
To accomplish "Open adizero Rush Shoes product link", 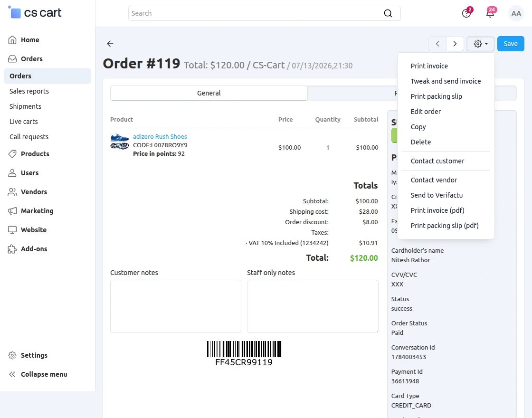I will coord(160,137).
